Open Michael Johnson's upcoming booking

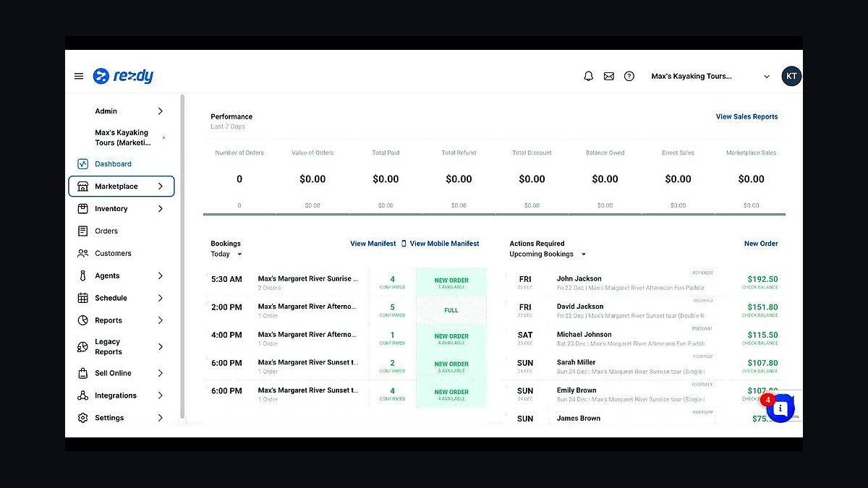[x=584, y=335]
